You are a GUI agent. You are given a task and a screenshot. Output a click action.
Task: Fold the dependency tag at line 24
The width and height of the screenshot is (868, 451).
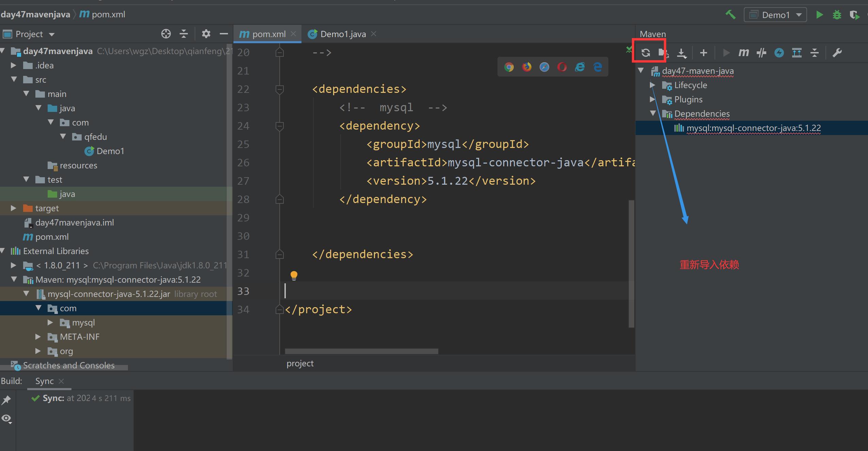pyautogui.click(x=279, y=126)
